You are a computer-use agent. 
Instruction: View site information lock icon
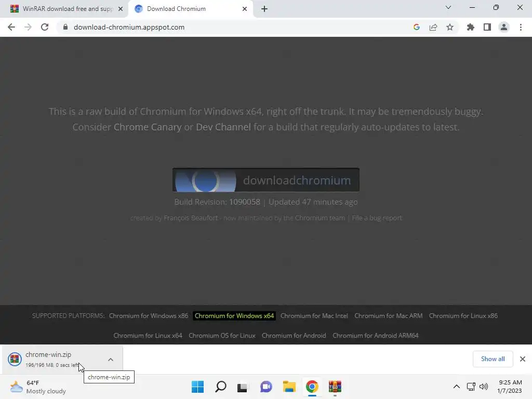[x=65, y=27]
